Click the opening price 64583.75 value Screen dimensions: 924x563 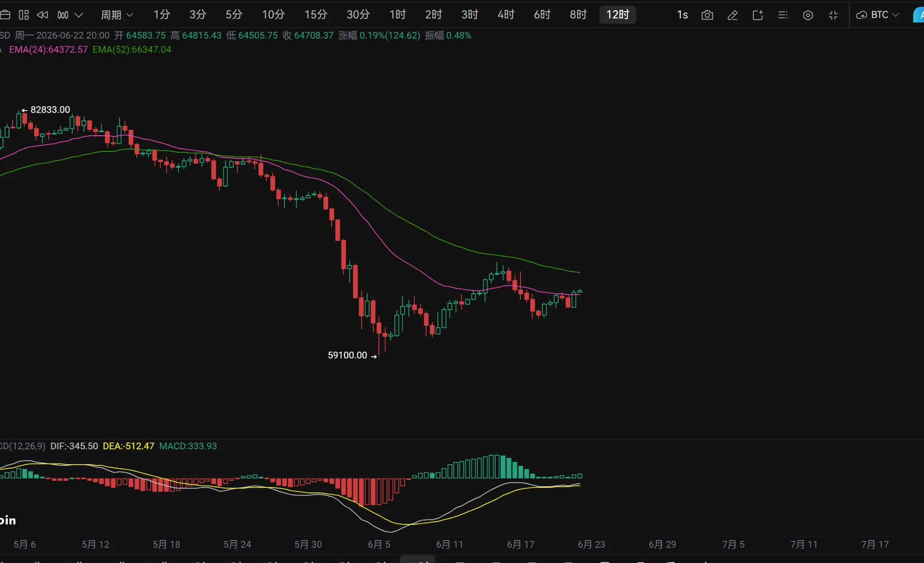point(146,35)
